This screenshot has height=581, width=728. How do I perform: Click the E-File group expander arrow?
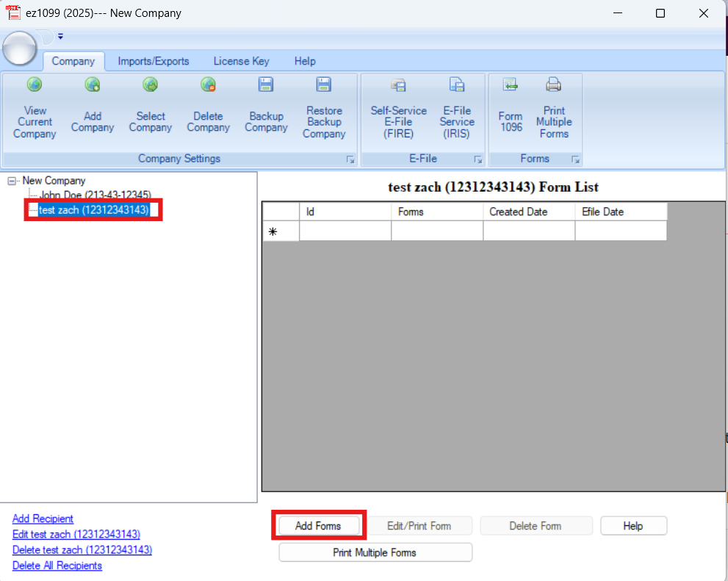click(478, 159)
